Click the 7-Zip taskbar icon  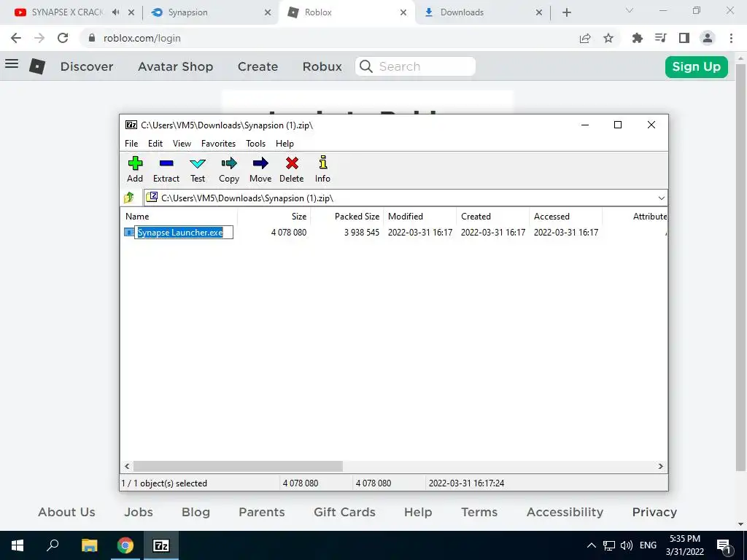pyautogui.click(x=160, y=545)
